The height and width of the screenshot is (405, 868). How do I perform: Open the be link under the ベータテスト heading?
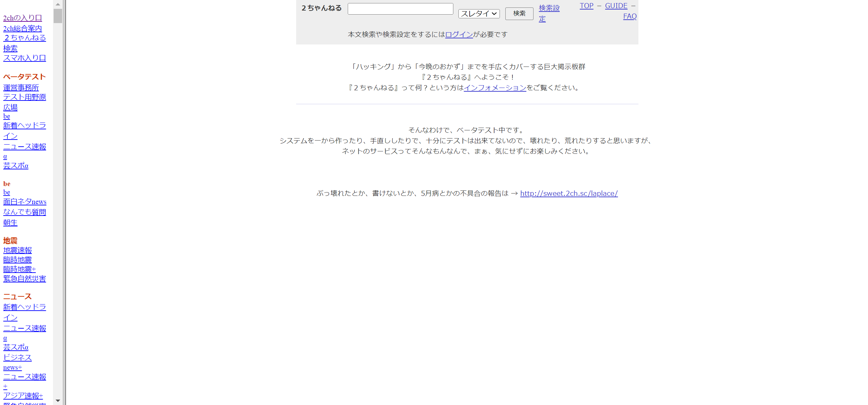click(6, 116)
